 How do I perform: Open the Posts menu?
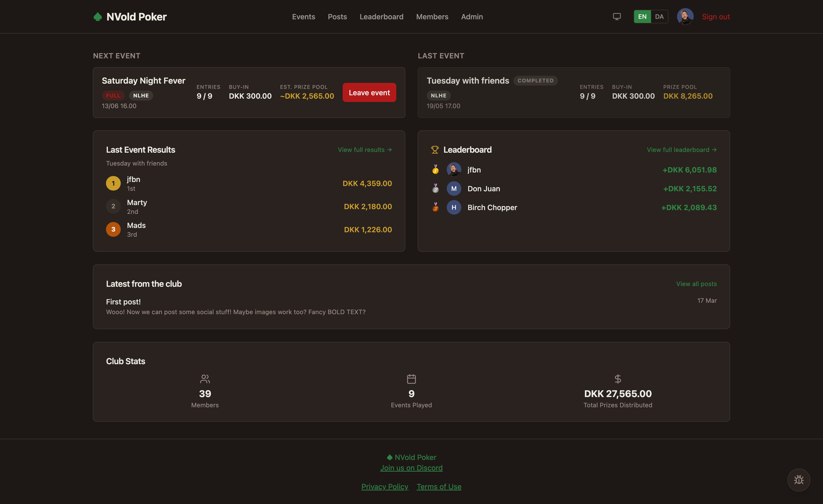point(337,17)
